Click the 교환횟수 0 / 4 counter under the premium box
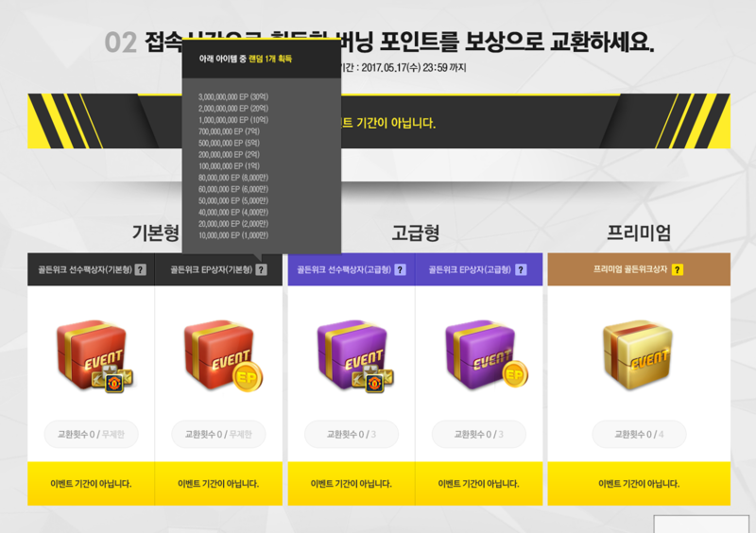Viewport: 756px width, 533px height. pyautogui.click(x=639, y=434)
